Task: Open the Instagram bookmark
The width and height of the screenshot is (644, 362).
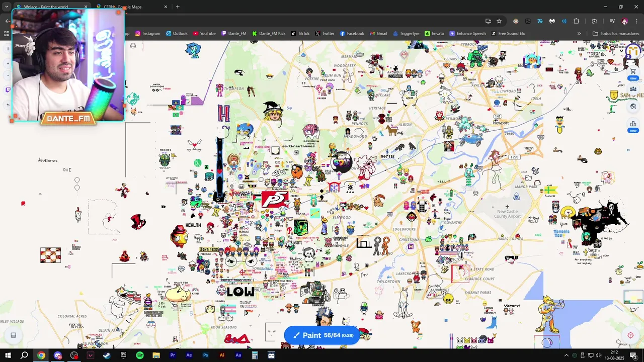Action: pyautogui.click(x=147, y=34)
